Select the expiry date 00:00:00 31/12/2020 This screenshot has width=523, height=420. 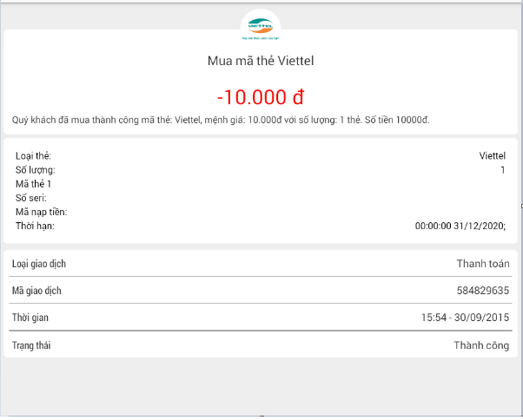460,226
